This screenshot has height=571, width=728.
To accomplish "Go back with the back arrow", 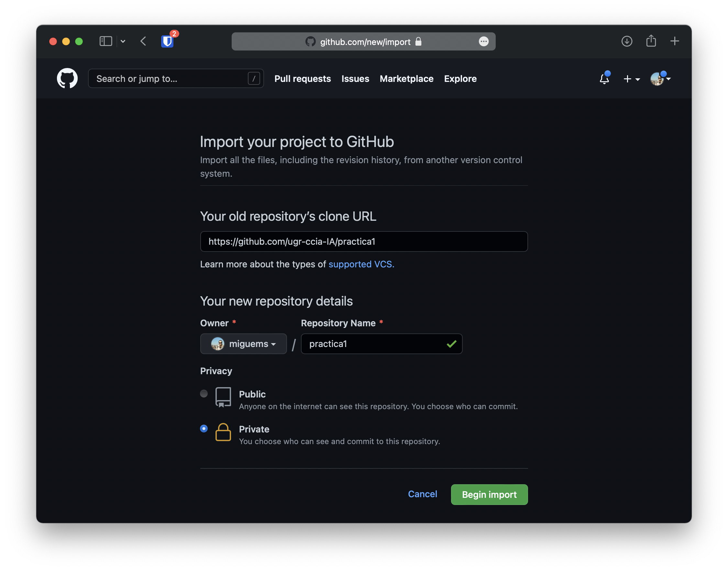I will 143,41.
